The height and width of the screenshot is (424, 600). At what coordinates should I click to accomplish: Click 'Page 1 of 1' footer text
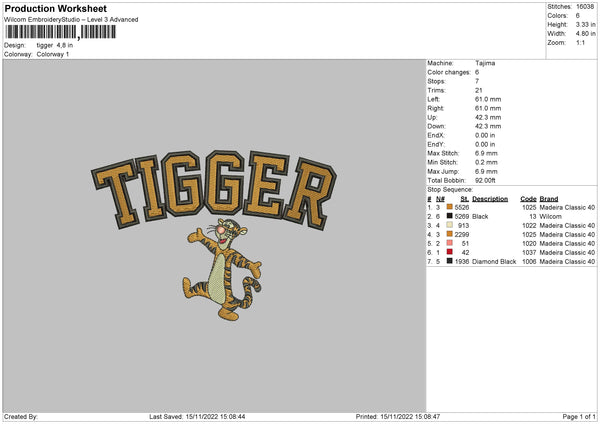[579, 417]
